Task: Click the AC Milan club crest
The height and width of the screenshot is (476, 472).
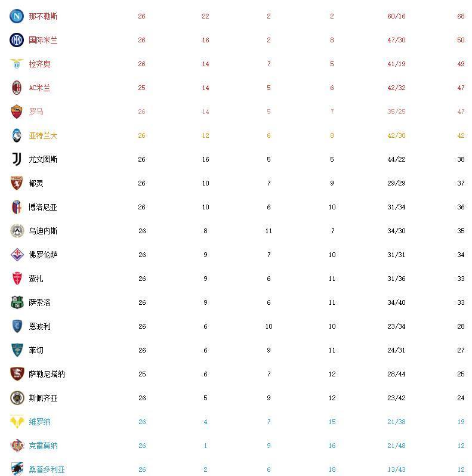Action: coord(16,88)
